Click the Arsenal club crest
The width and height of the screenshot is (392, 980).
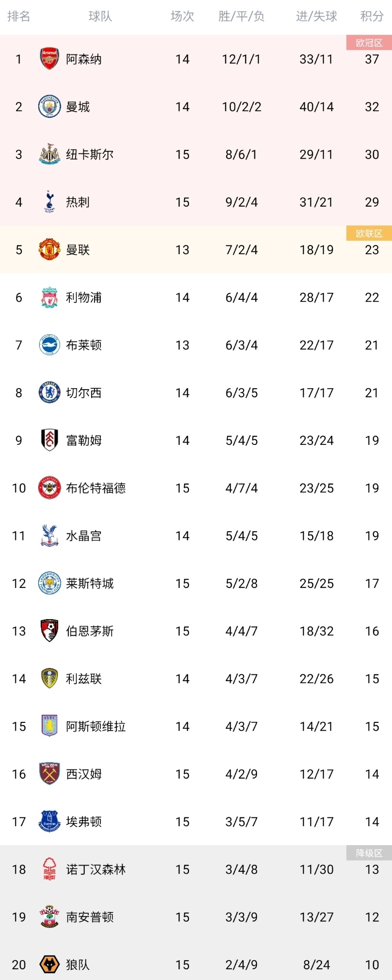49,59
